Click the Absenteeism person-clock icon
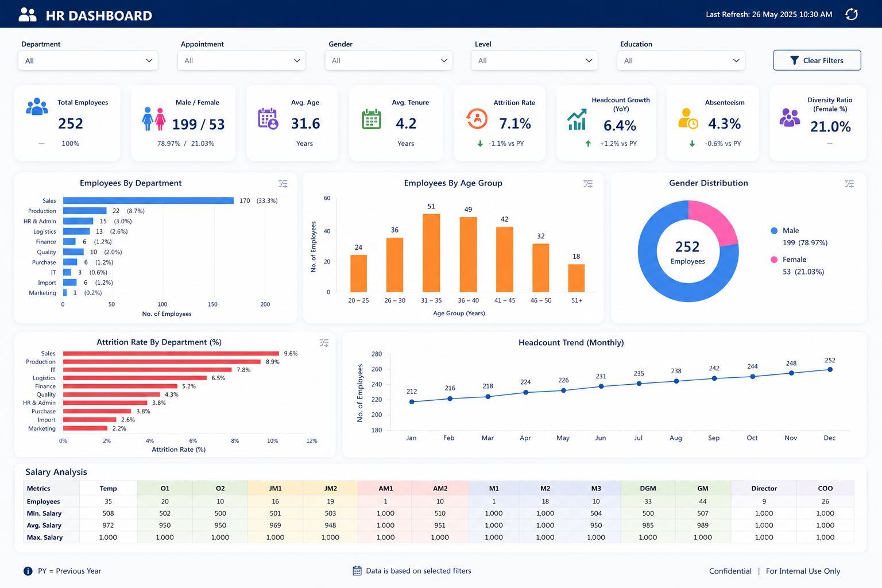Screen dimensions: 882x588 (x=688, y=118)
